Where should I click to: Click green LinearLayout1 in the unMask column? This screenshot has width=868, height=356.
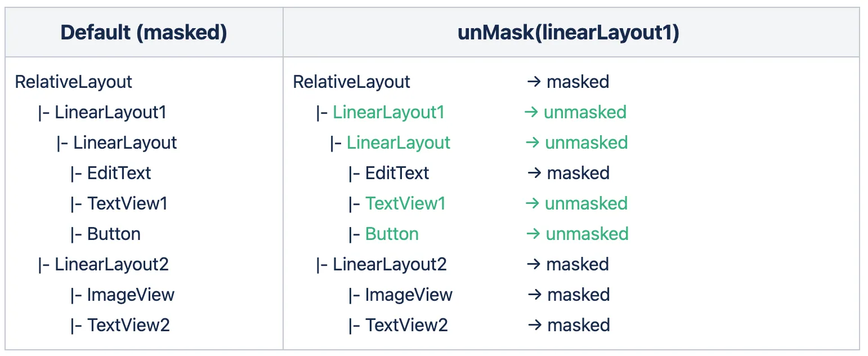(388, 113)
